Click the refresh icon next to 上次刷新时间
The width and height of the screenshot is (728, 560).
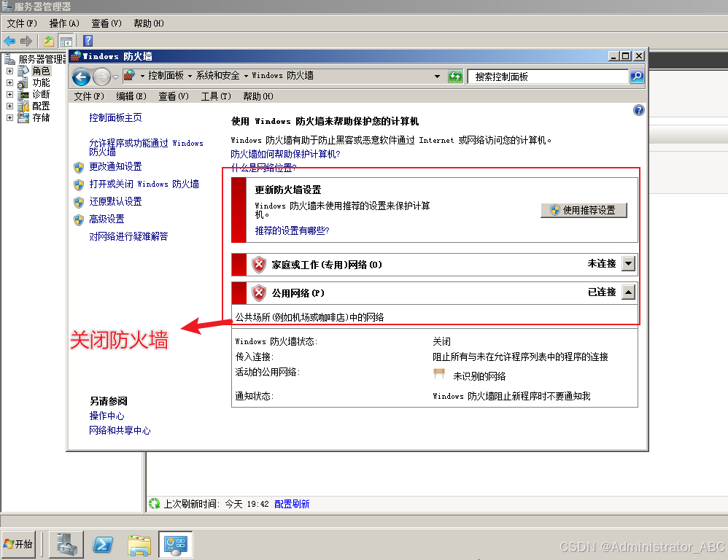(154, 503)
